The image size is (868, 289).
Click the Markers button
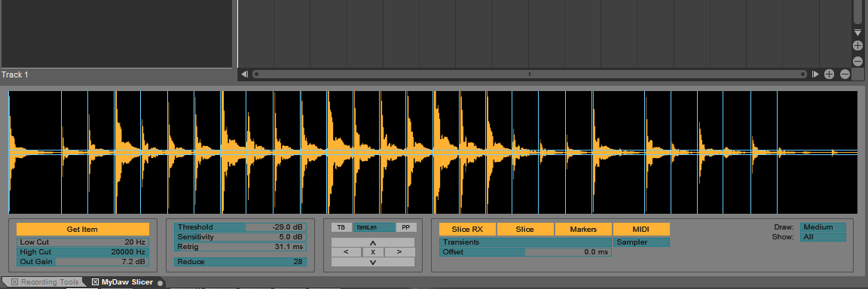coord(583,230)
